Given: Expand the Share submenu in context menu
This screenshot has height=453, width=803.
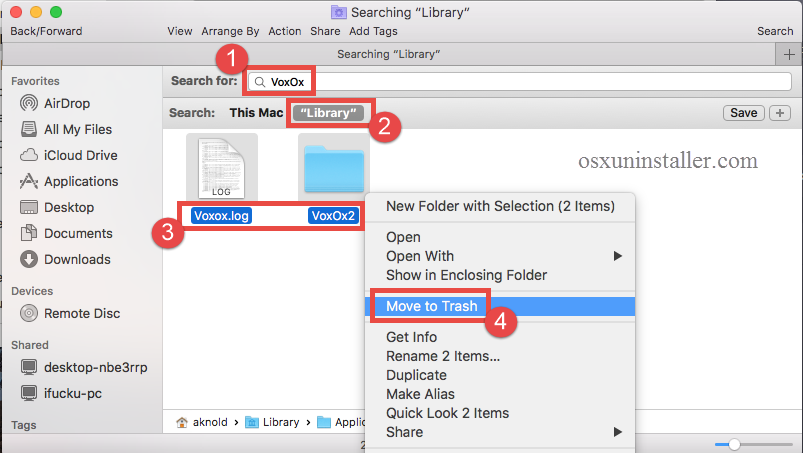Looking at the screenshot, I should click(x=500, y=432).
